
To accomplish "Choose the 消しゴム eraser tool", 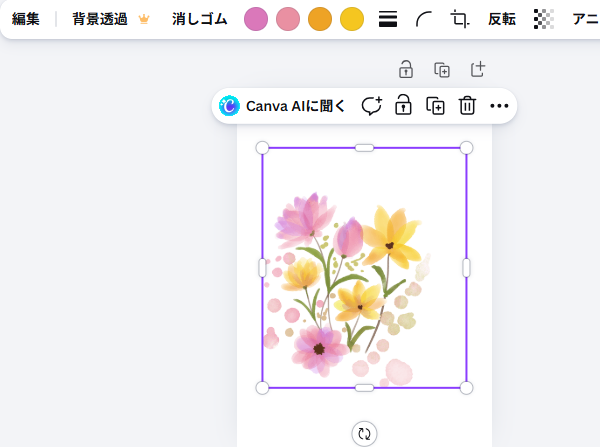I will pyautogui.click(x=199, y=19).
